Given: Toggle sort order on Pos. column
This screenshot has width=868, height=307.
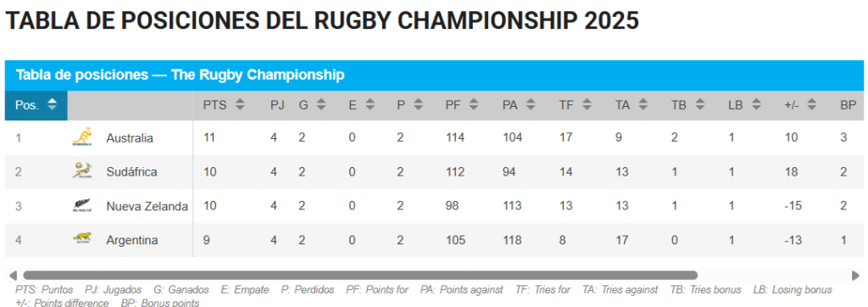Looking at the screenshot, I should [36, 104].
